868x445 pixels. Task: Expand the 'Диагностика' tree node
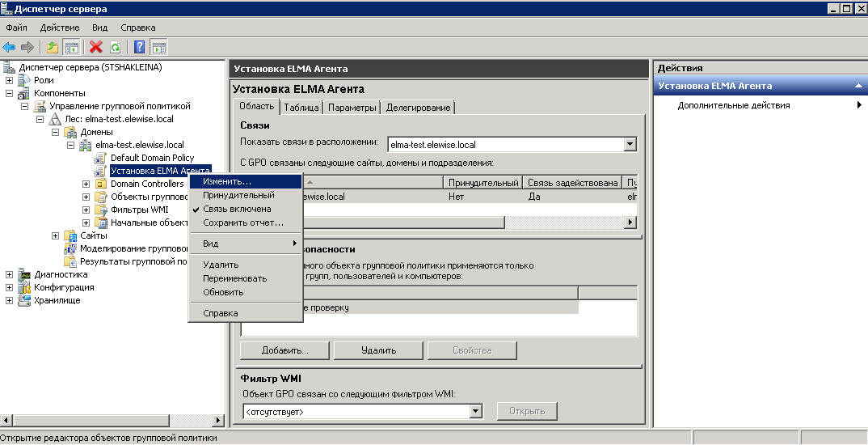[10, 274]
